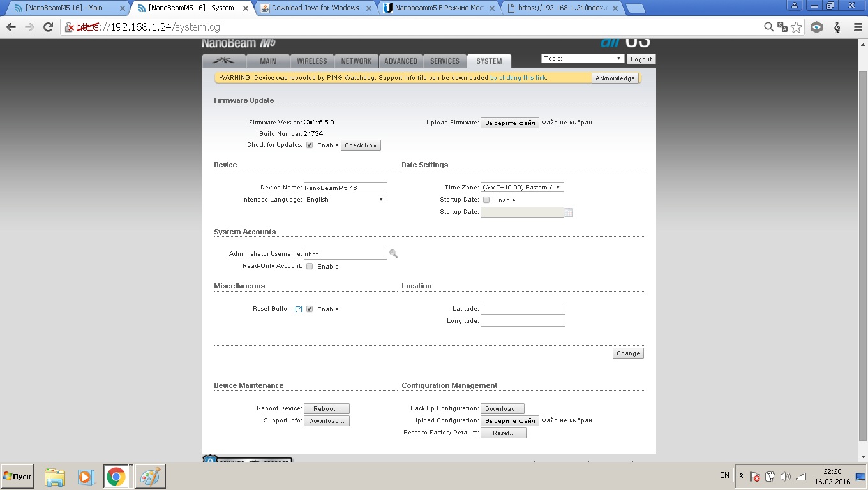This screenshot has width=868, height=490.
Task: Click Check Now for firmware updates
Action: point(361,145)
